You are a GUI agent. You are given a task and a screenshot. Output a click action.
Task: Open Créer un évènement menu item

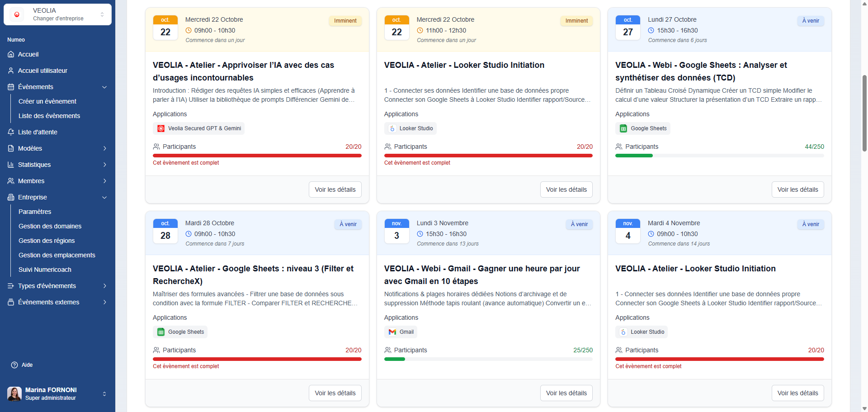click(x=47, y=101)
